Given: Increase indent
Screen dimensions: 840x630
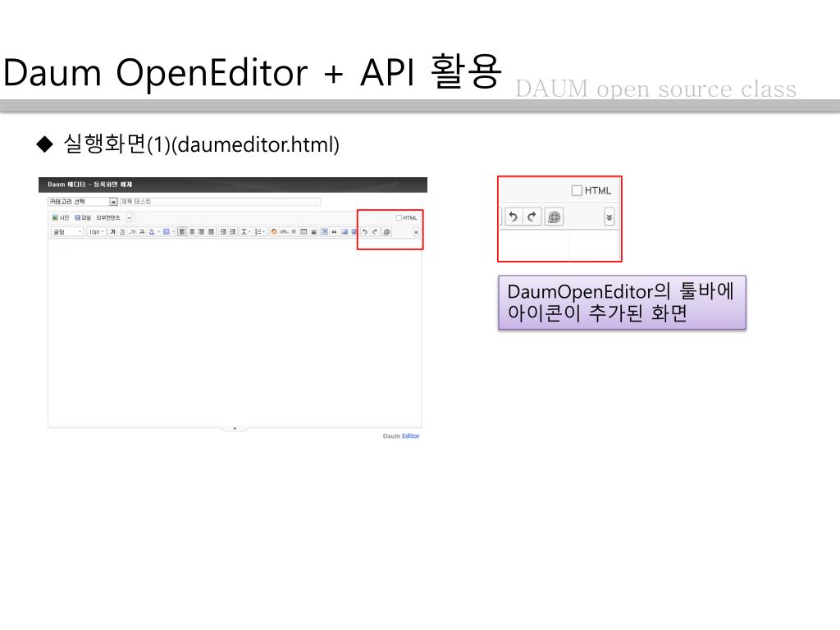Looking at the screenshot, I should [223, 232].
